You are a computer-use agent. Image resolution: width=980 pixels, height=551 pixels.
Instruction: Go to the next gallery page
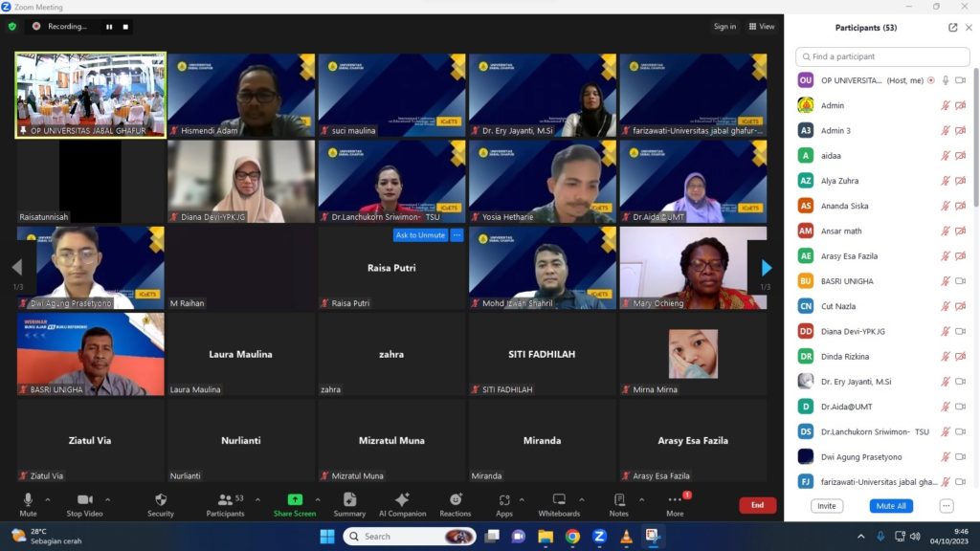(767, 268)
